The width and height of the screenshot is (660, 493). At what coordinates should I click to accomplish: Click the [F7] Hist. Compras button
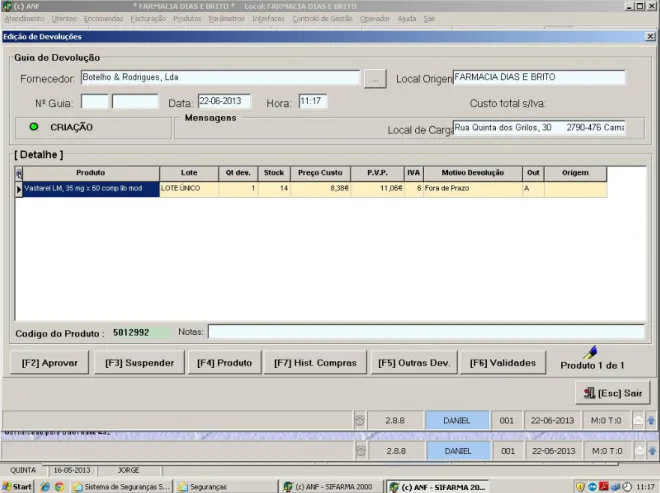(x=315, y=362)
